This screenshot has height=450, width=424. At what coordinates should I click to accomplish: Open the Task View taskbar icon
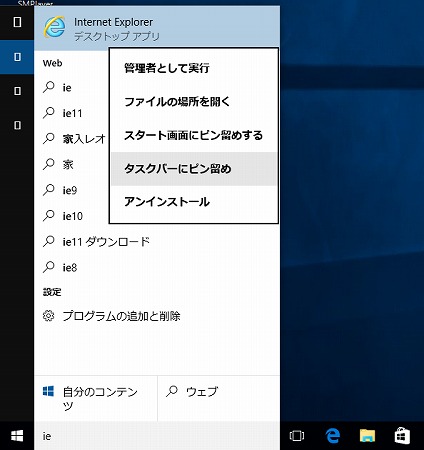(297, 436)
